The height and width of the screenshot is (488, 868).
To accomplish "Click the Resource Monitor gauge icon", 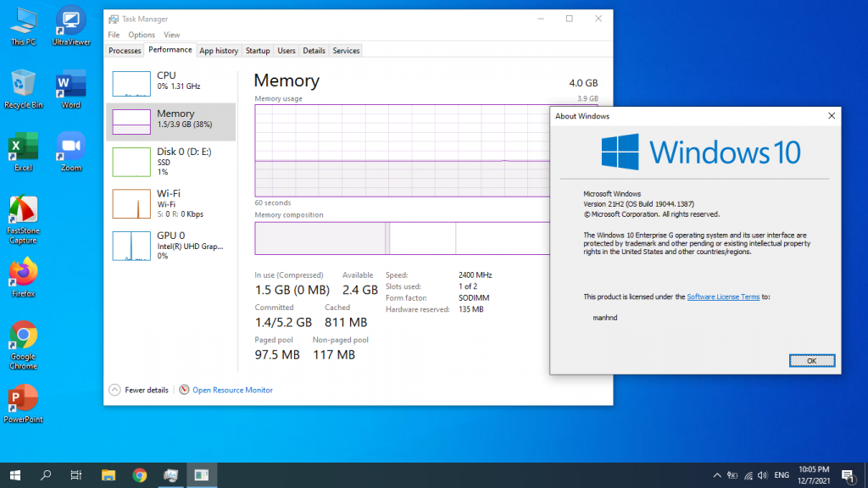I will point(184,390).
